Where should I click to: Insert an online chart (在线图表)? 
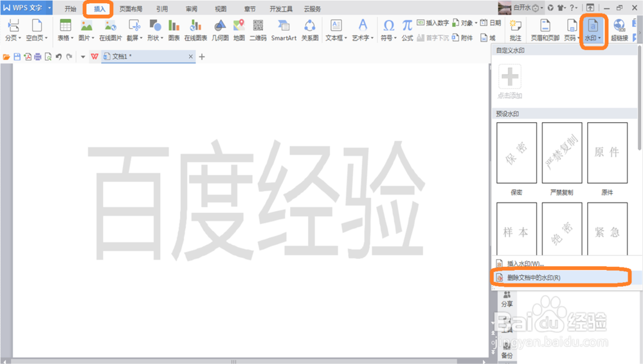(x=195, y=30)
